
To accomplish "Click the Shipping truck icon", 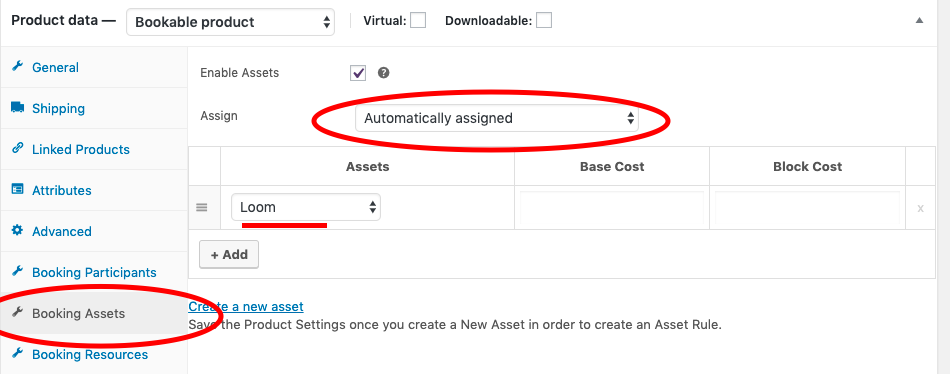I will pos(18,108).
